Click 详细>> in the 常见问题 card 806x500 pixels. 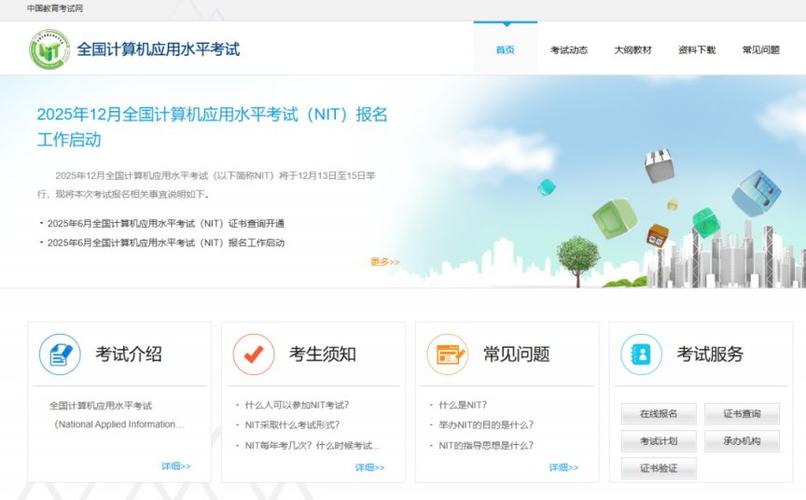click(x=563, y=467)
